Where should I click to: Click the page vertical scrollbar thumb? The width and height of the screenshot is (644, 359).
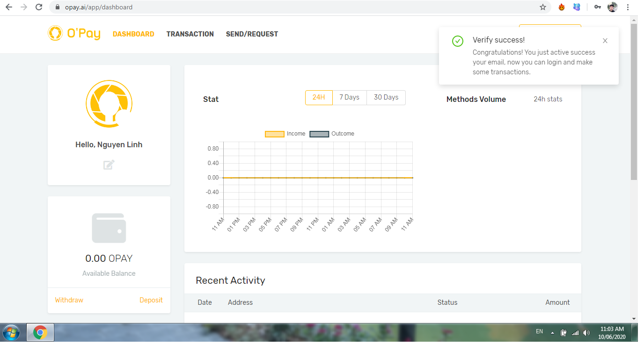click(x=634, y=101)
